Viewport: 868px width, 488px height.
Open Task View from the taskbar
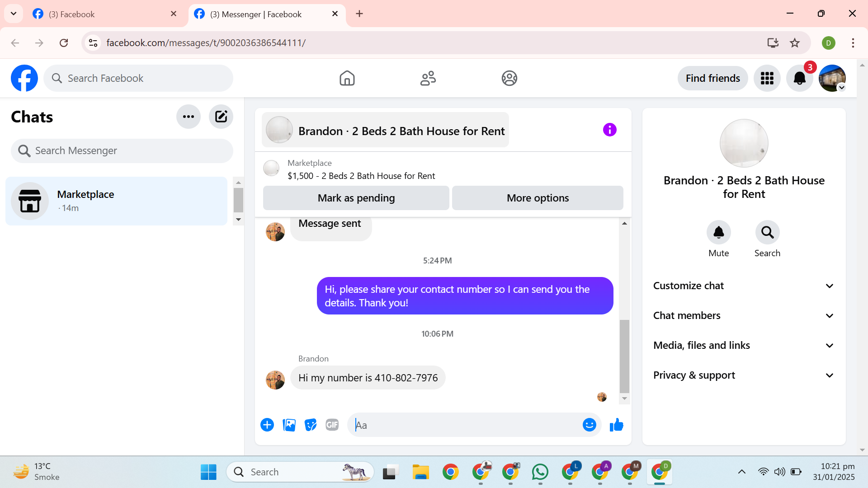pos(391,472)
